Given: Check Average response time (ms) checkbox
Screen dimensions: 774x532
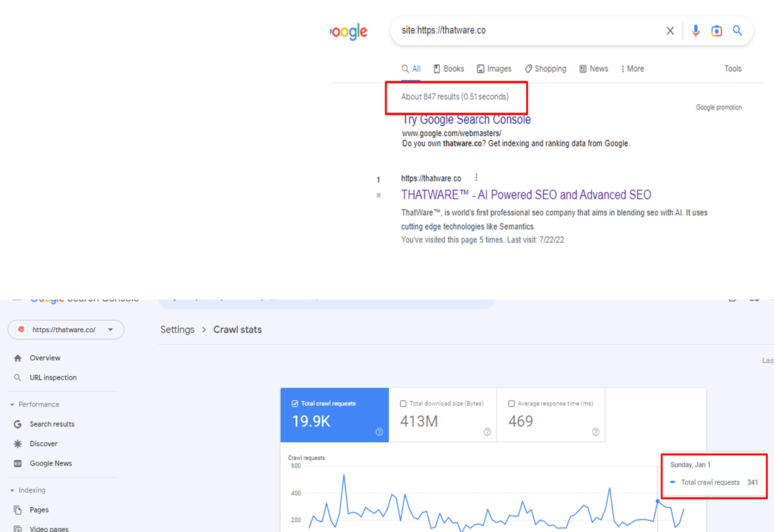Looking at the screenshot, I should pyautogui.click(x=511, y=403).
